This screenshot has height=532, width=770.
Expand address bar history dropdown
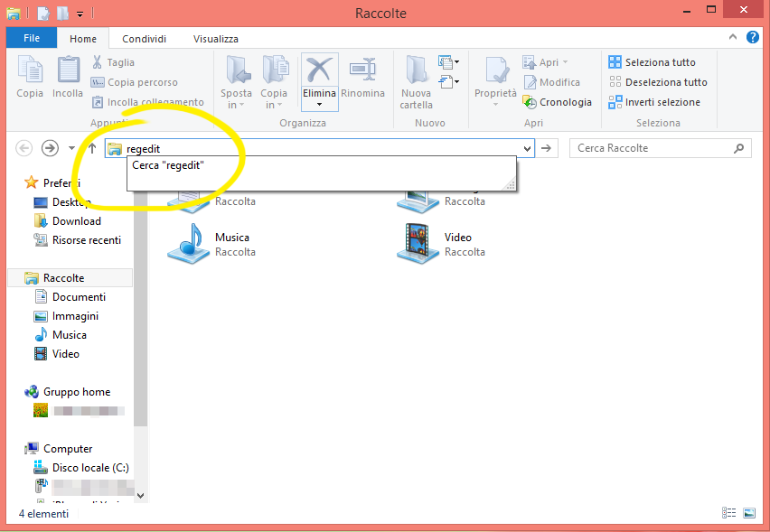tap(527, 148)
